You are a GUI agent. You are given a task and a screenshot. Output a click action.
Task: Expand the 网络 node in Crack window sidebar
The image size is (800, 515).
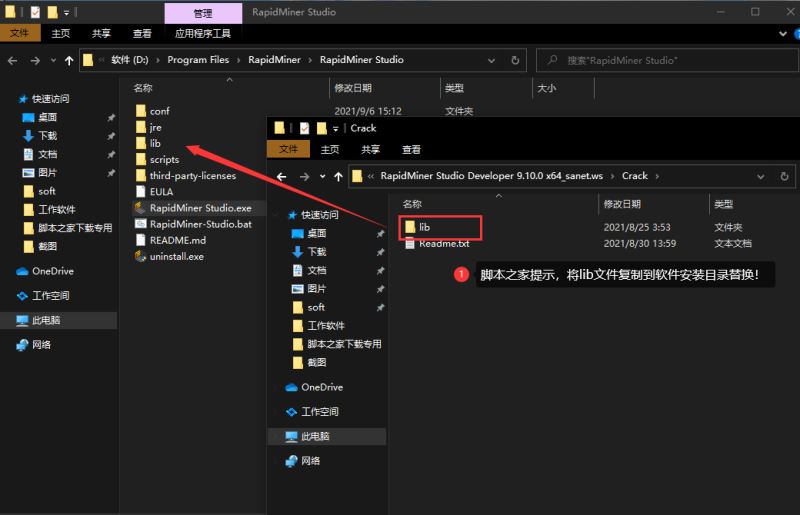coord(277,461)
